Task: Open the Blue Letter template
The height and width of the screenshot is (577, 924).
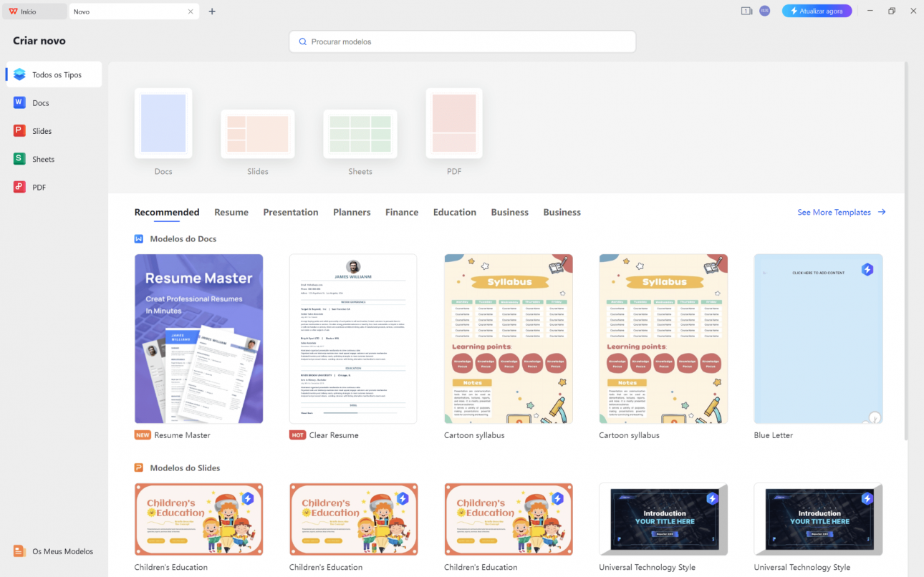Action: coord(818,339)
